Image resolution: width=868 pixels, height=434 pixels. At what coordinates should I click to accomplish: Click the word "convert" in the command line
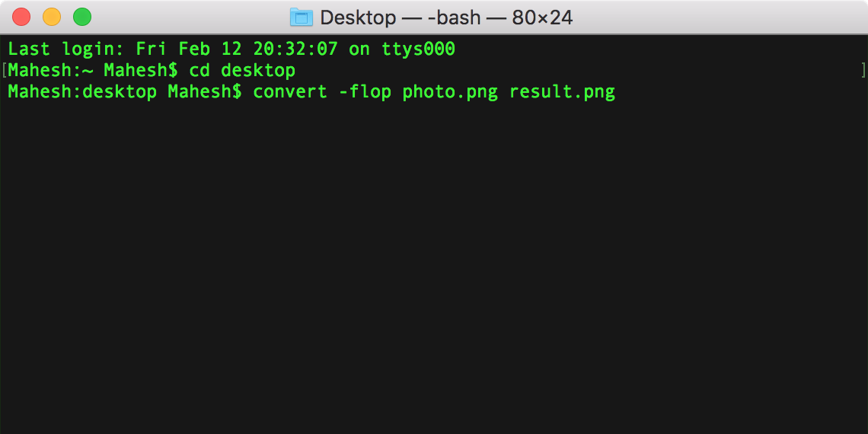click(290, 92)
